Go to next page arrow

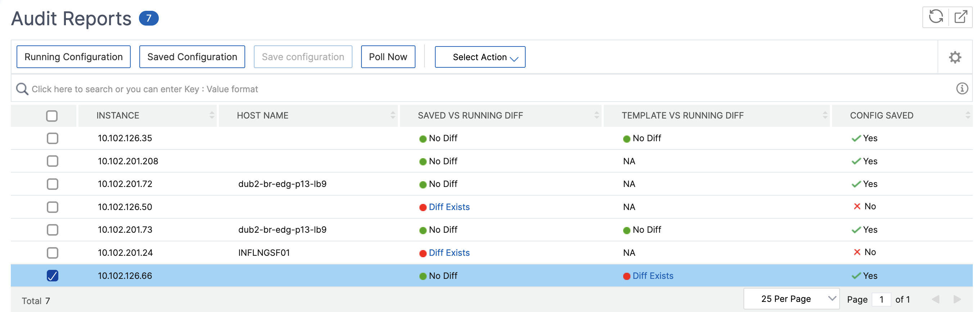click(957, 299)
